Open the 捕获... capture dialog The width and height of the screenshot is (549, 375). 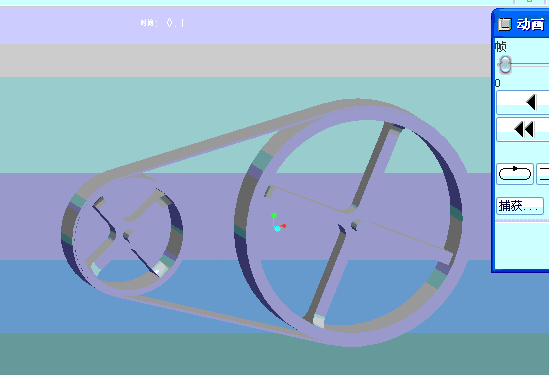coord(520,206)
